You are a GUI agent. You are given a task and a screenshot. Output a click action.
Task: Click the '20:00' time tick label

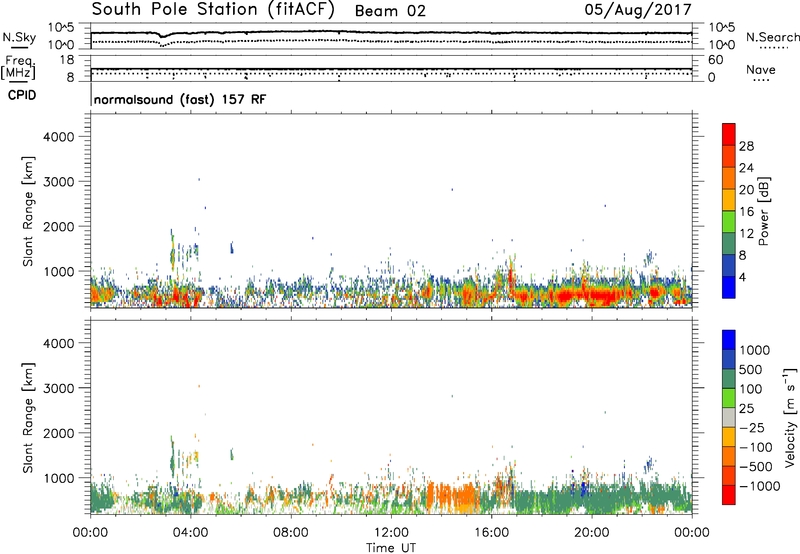(591, 533)
